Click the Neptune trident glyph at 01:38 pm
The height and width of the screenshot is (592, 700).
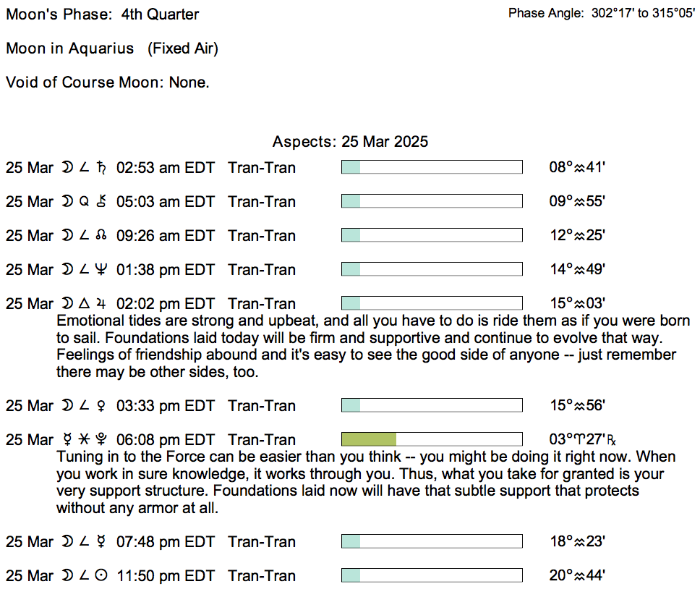coord(101,270)
